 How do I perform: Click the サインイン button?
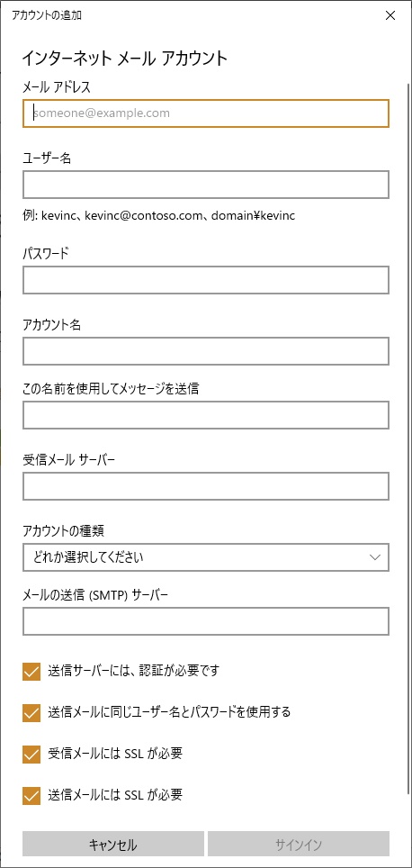tap(299, 845)
